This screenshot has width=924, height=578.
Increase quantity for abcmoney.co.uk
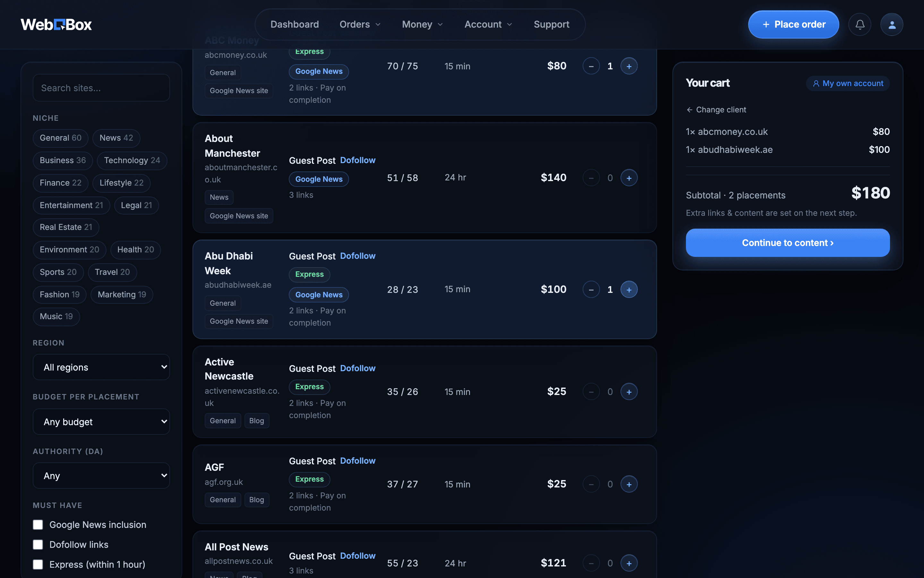point(629,66)
